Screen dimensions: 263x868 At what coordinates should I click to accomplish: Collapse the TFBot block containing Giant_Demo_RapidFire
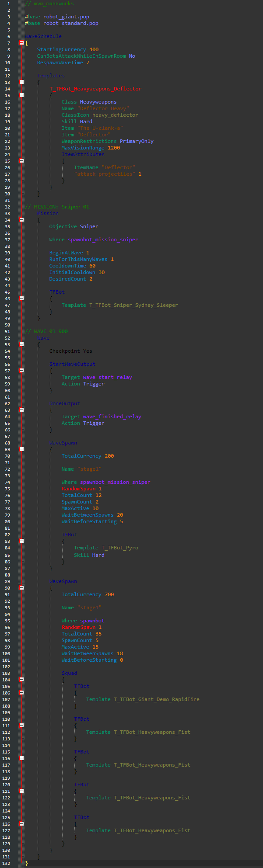(21, 693)
